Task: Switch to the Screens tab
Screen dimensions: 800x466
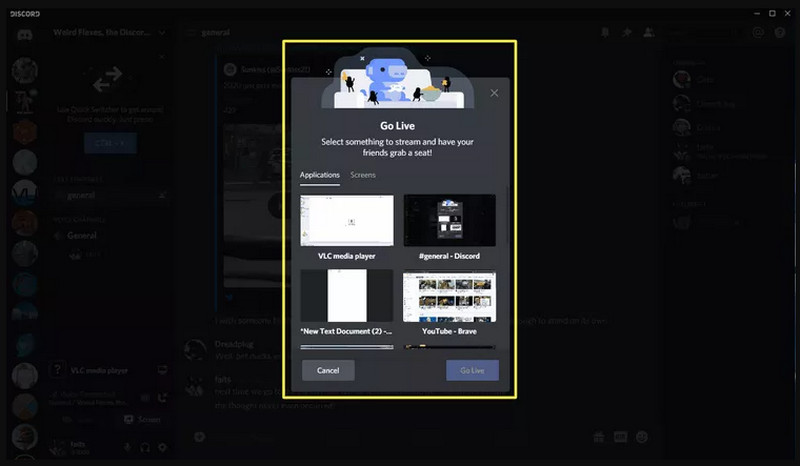Action: click(363, 175)
